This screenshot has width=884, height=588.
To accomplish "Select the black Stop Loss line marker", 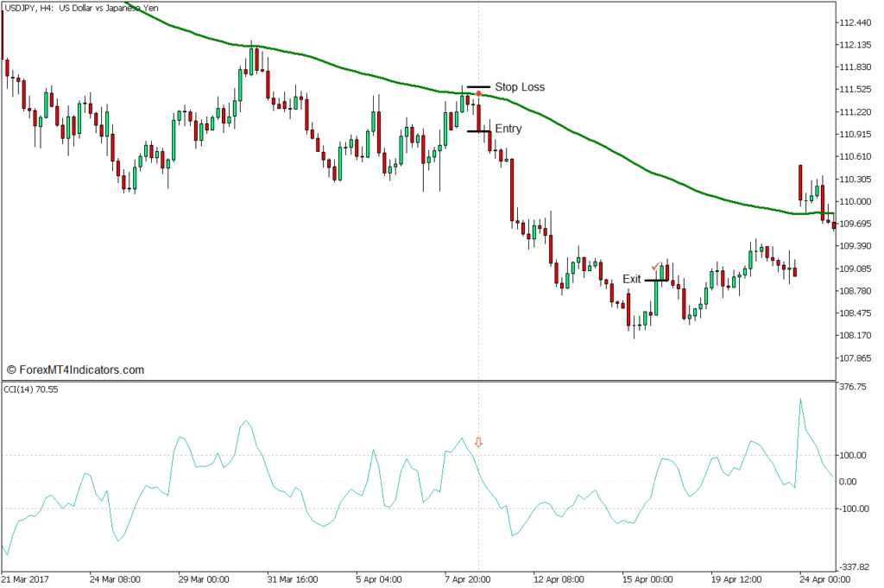I will pos(478,87).
